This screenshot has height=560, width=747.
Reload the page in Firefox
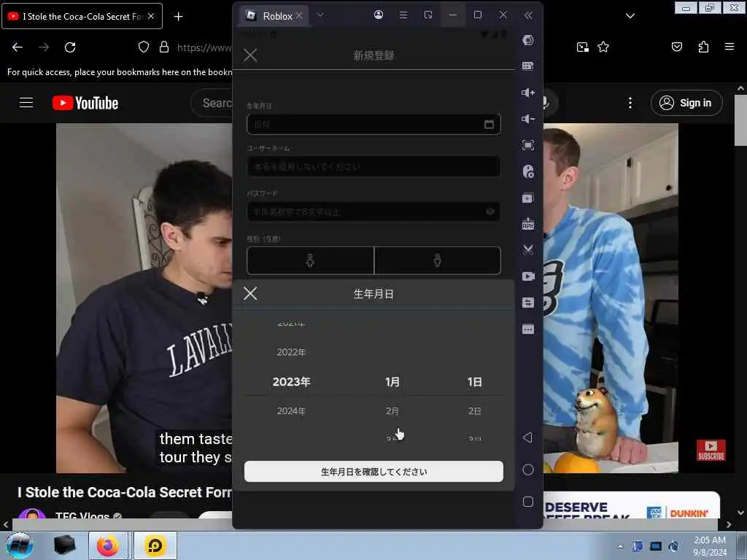tap(70, 47)
